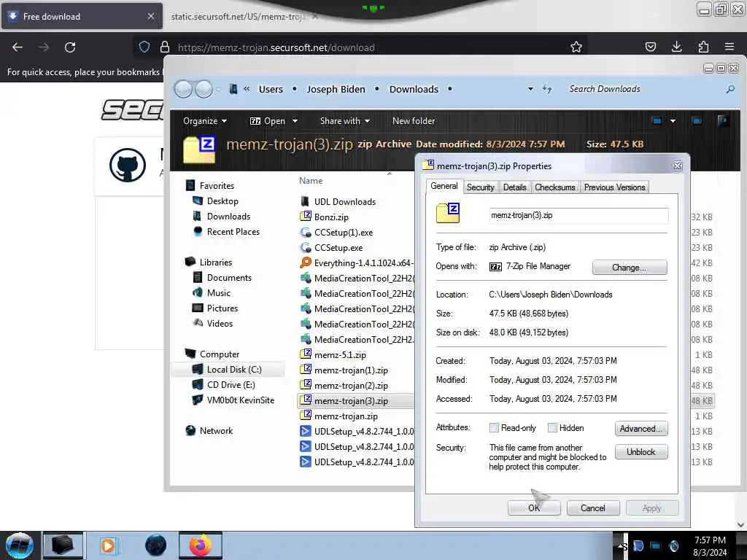Reload the Firefox page
This screenshot has height=560, width=747.
click(70, 47)
